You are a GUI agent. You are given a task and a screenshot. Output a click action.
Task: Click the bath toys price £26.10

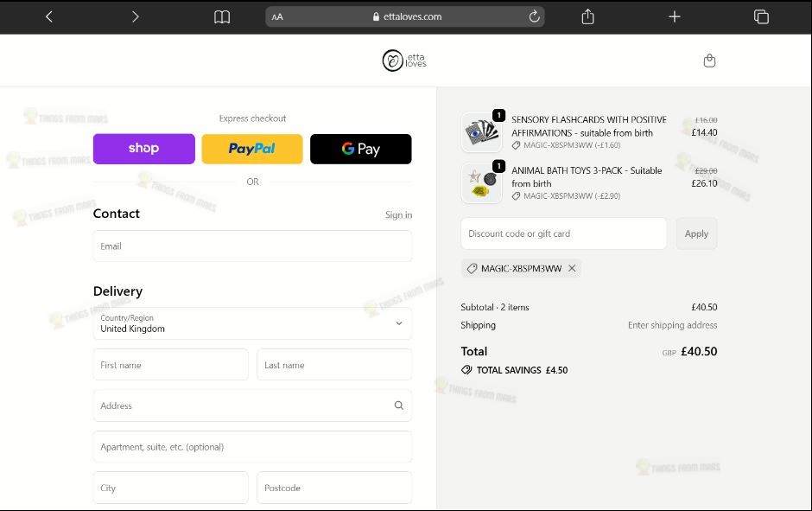[x=704, y=183]
